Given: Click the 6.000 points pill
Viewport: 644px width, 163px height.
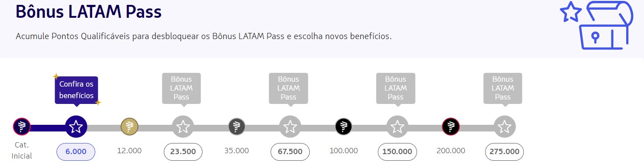Looking at the screenshot, I should (76, 151).
